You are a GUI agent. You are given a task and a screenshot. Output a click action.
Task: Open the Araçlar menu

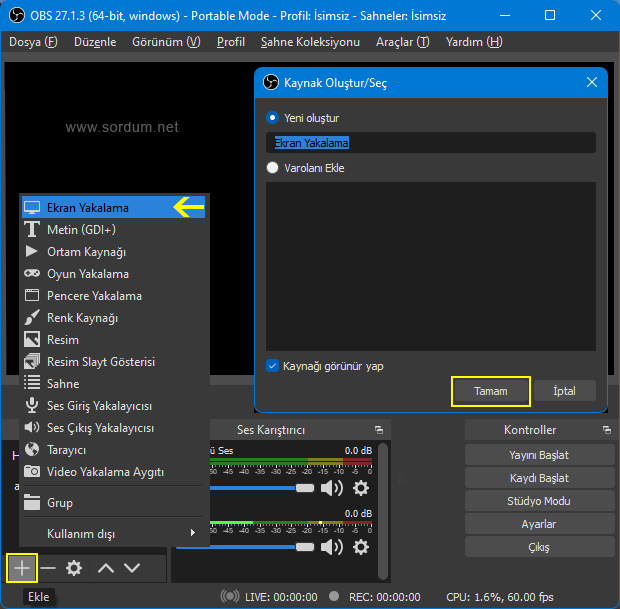[x=402, y=42]
